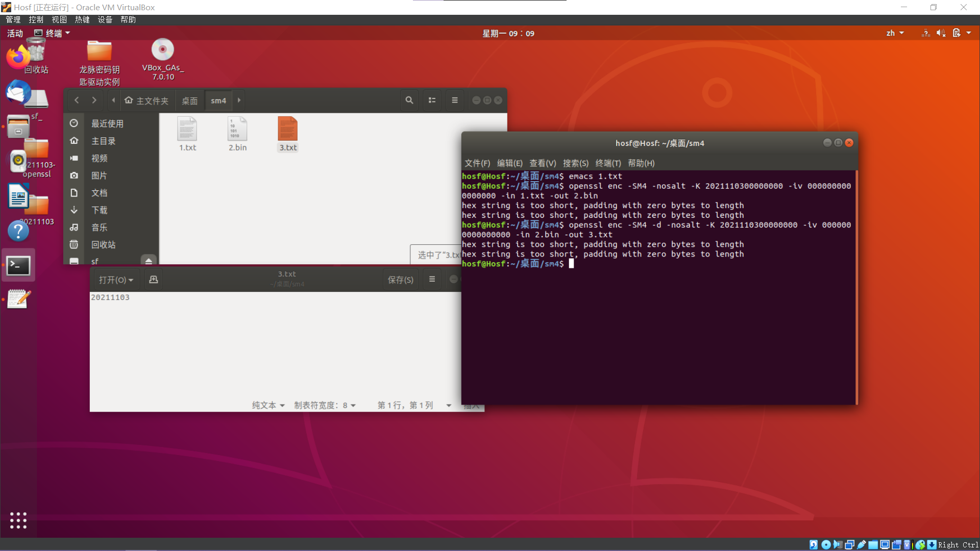Open terminal 搜索(S) menu

576,163
